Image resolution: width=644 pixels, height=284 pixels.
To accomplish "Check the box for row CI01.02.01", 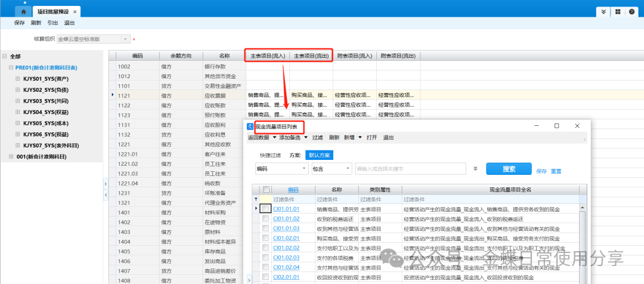I will click(x=265, y=238).
